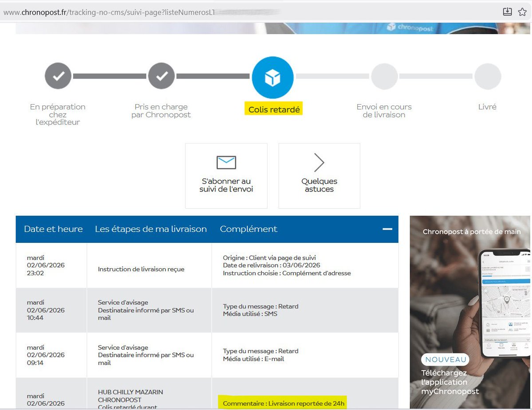Image resolution: width=532 pixels, height=410 pixels.
Task: Click the 'Livré' step circle
Action: pos(488,76)
